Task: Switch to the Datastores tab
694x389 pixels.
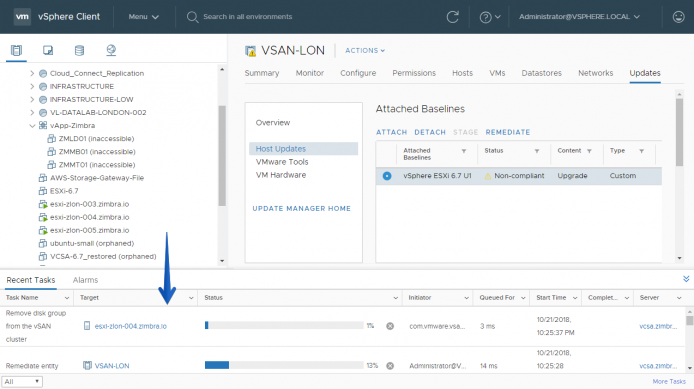Action: [541, 73]
